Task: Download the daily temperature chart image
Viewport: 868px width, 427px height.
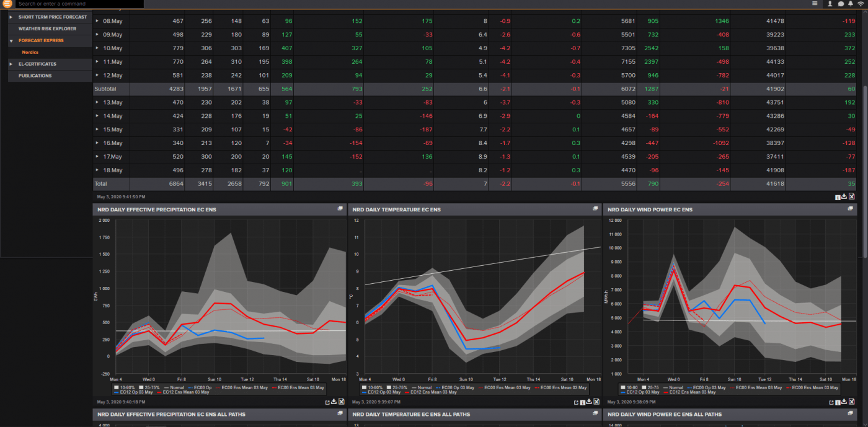Action: click(589, 401)
